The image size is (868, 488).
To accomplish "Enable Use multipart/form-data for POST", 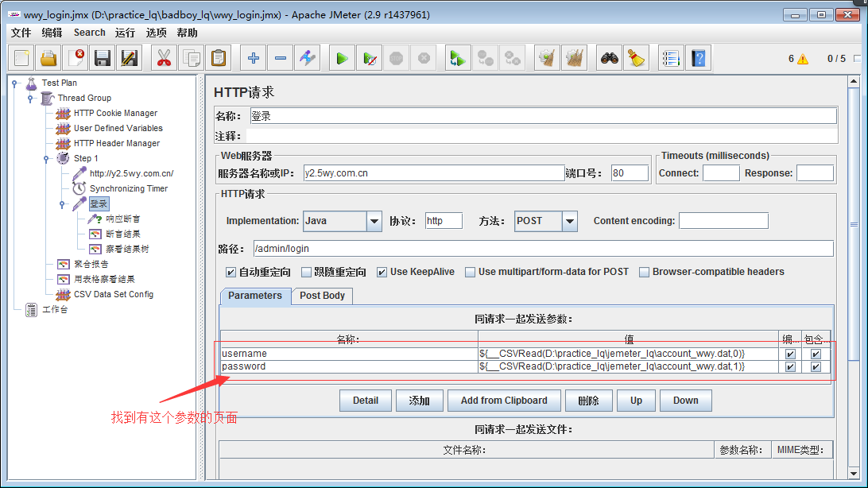I will tap(470, 273).
